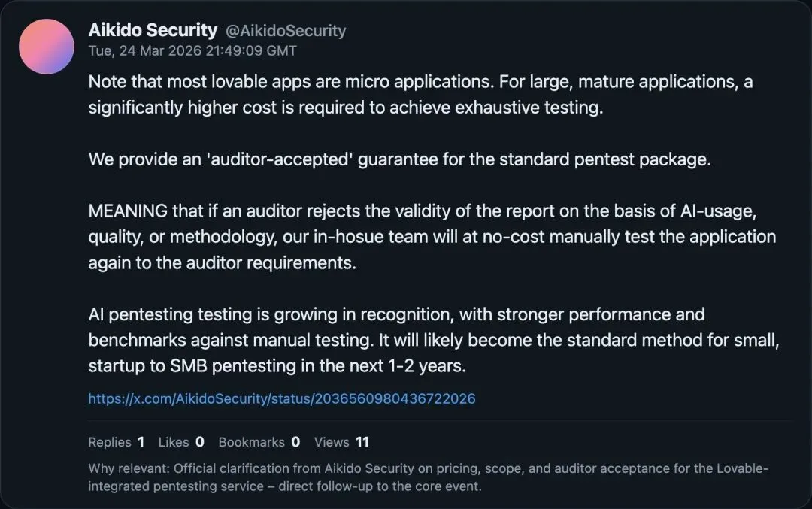Click the Bookmarks label
The image size is (812, 509).
[251, 442]
